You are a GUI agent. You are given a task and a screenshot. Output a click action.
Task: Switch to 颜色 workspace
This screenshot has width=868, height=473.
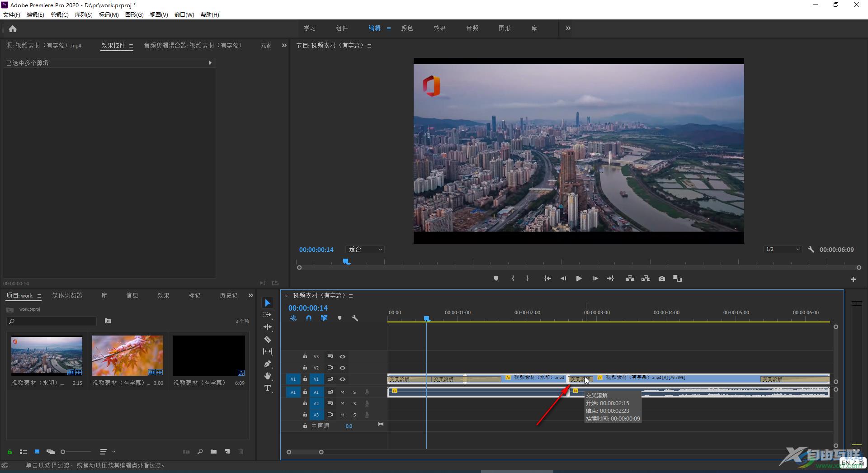point(407,28)
